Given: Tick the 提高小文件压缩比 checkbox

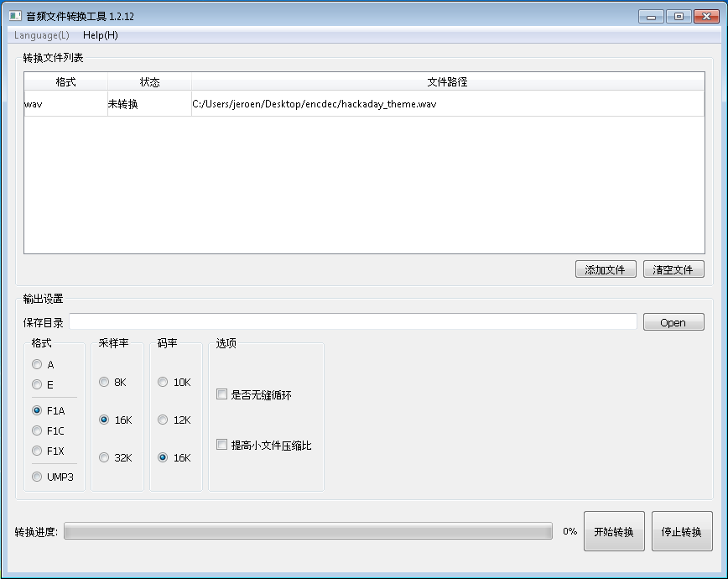Looking at the screenshot, I should (222, 445).
